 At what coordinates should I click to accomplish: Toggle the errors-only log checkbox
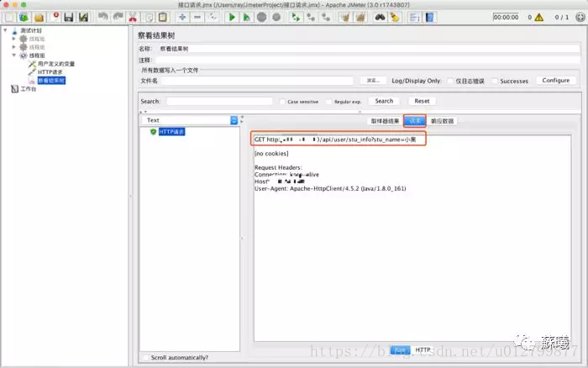451,81
